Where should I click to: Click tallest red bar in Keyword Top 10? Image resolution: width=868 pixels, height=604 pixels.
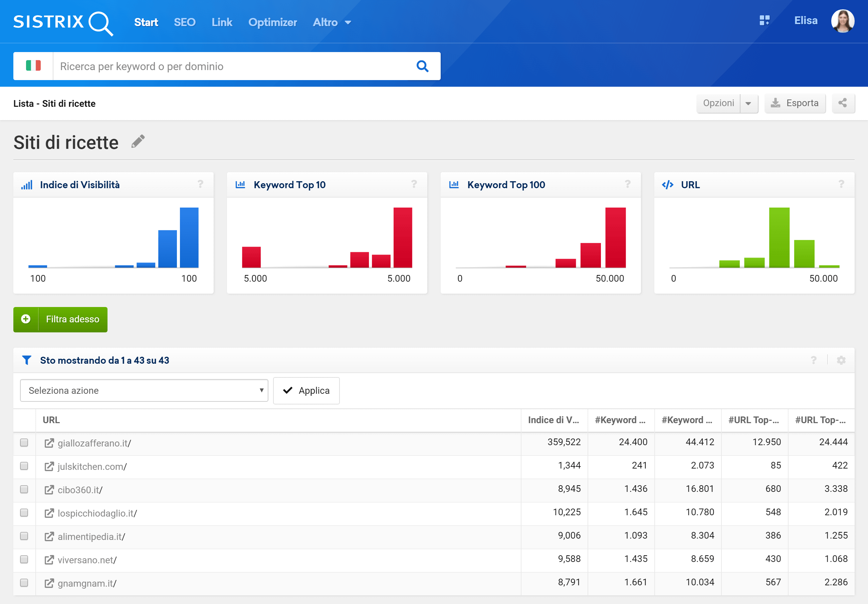coord(403,237)
